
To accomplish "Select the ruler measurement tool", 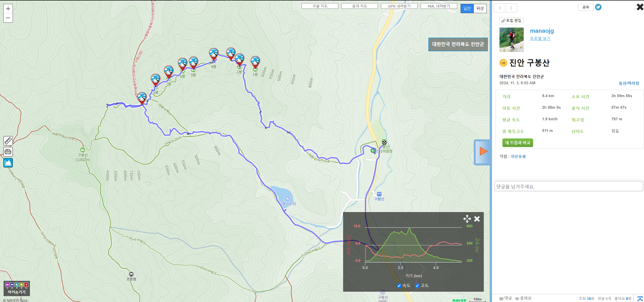I will pos(8,141).
